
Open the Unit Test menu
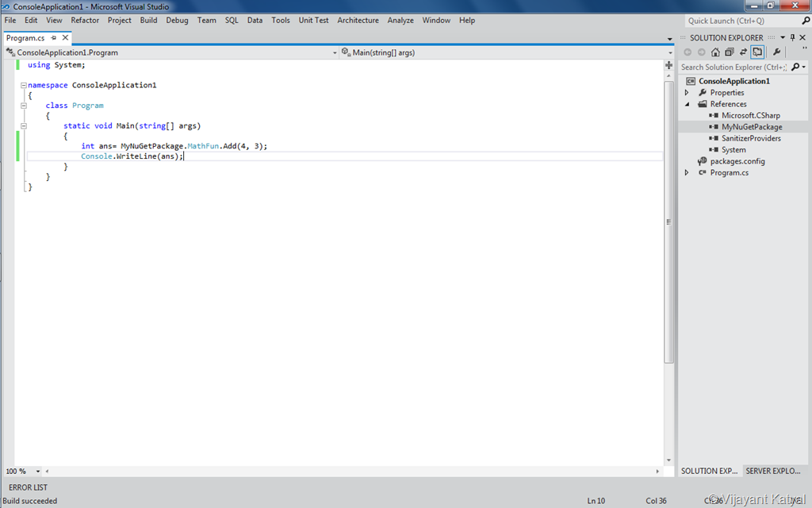[x=313, y=20]
